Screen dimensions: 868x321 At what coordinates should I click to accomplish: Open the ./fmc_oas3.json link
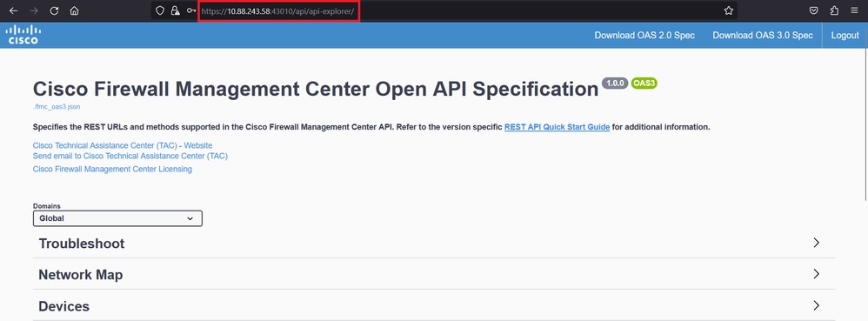coord(57,107)
